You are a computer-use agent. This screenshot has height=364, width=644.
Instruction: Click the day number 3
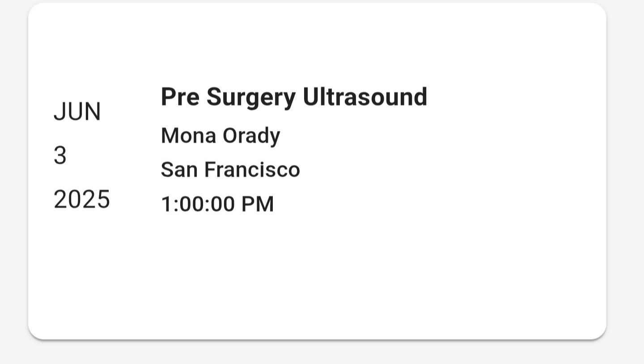[60, 156]
